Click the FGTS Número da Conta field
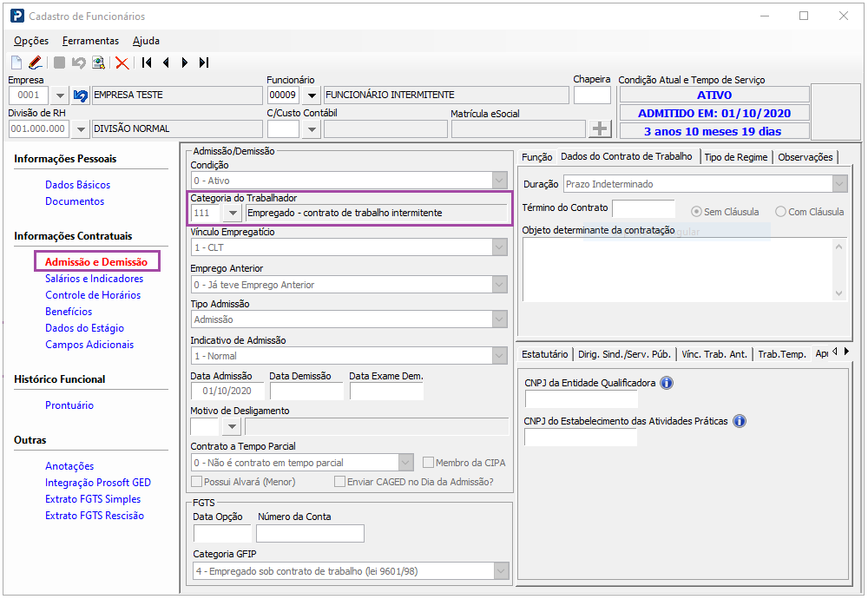 [310, 533]
